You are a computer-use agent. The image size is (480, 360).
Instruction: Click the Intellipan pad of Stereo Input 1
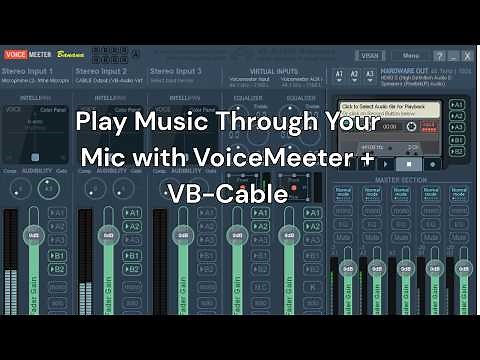pos(35,134)
